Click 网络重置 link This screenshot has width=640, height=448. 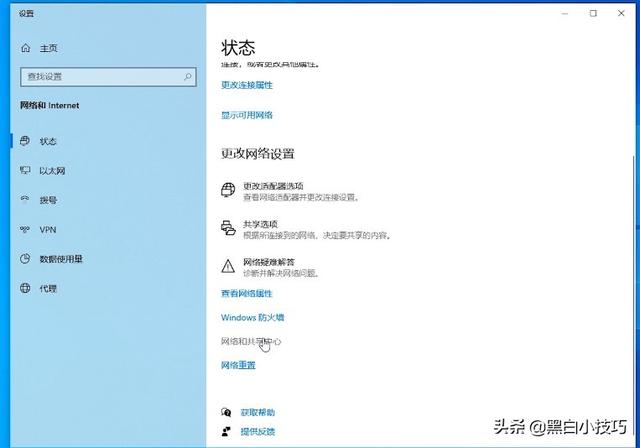tap(238, 365)
